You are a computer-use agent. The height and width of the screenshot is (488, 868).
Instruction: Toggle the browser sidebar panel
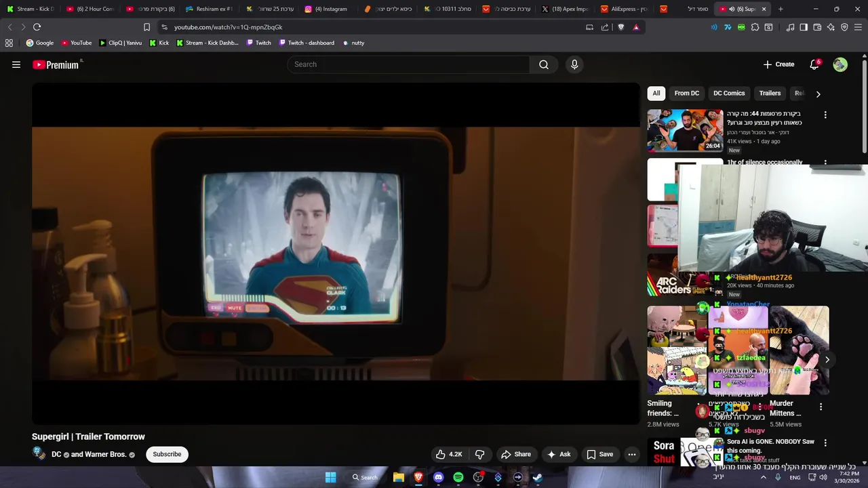[x=804, y=27]
